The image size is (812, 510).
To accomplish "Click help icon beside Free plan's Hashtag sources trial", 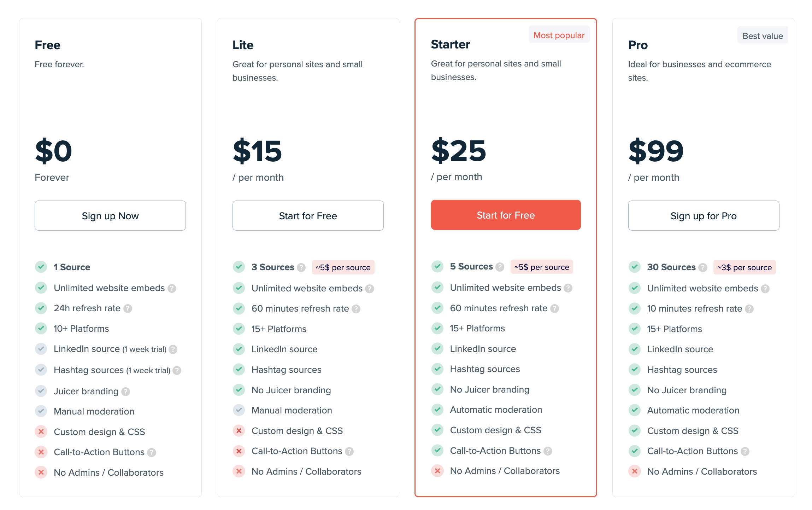I will (x=177, y=371).
